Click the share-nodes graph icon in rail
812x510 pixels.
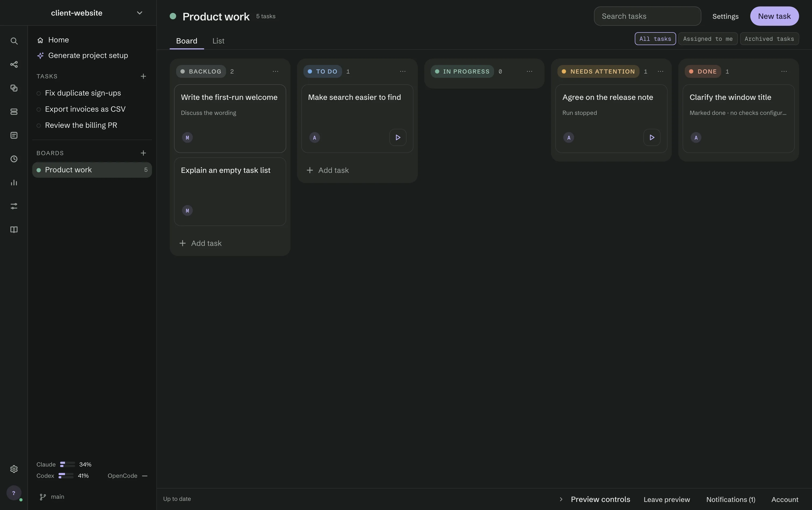(x=14, y=64)
